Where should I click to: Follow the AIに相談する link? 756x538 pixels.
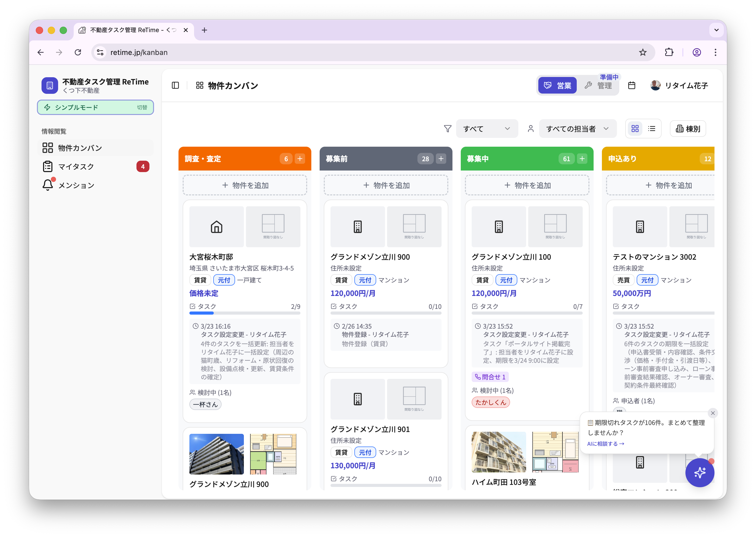(605, 444)
